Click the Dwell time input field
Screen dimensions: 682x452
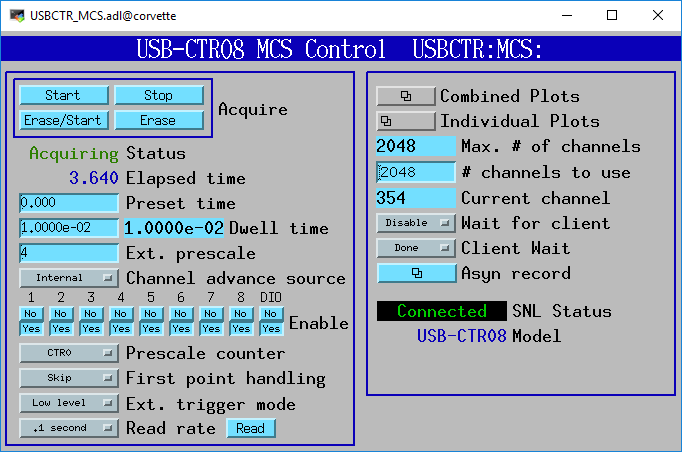69,228
